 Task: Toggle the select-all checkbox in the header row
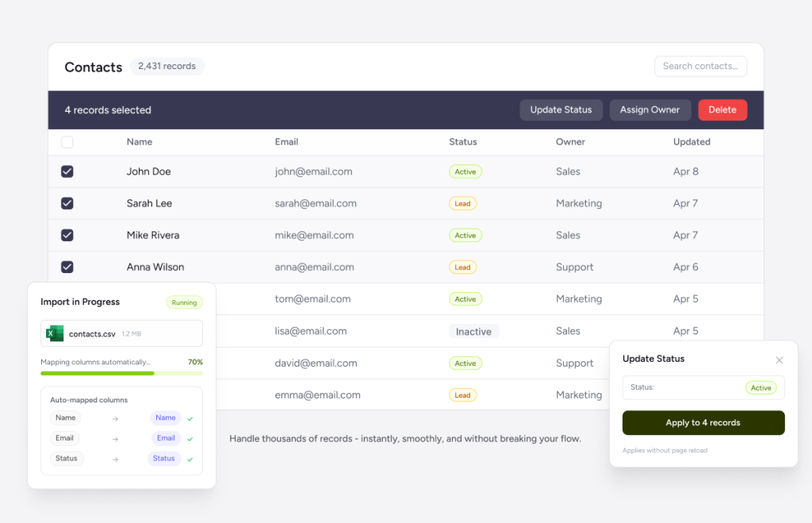(67, 142)
